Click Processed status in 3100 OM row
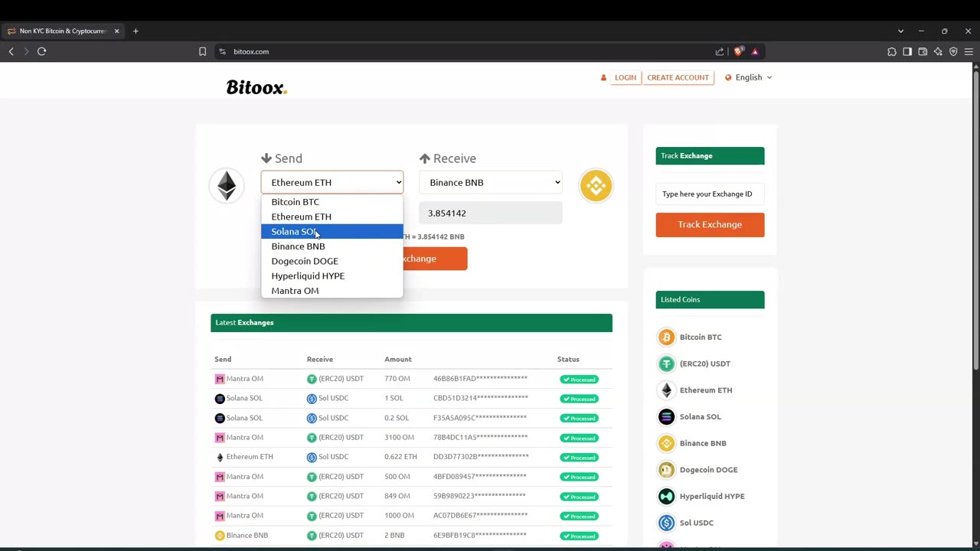 click(579, 438)
